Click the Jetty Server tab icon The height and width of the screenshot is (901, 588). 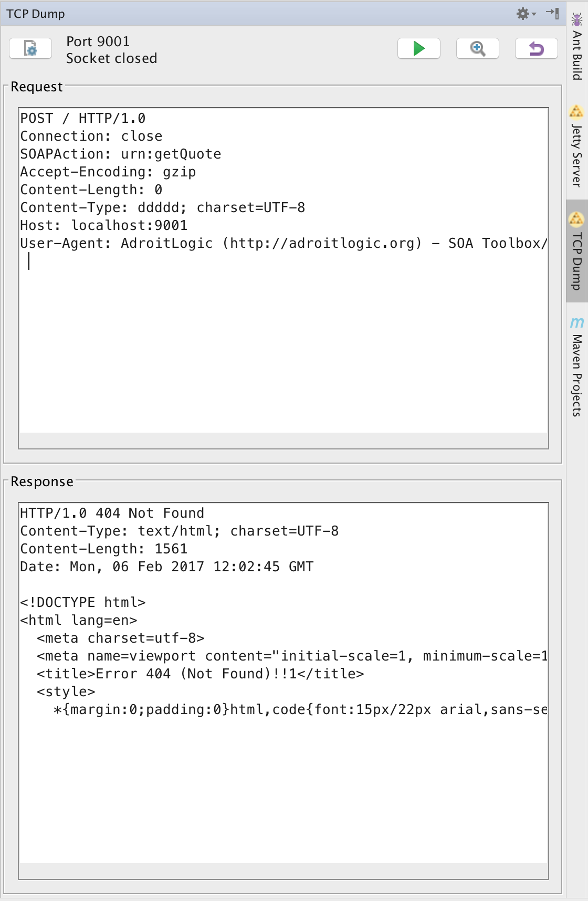click(576, 111)
